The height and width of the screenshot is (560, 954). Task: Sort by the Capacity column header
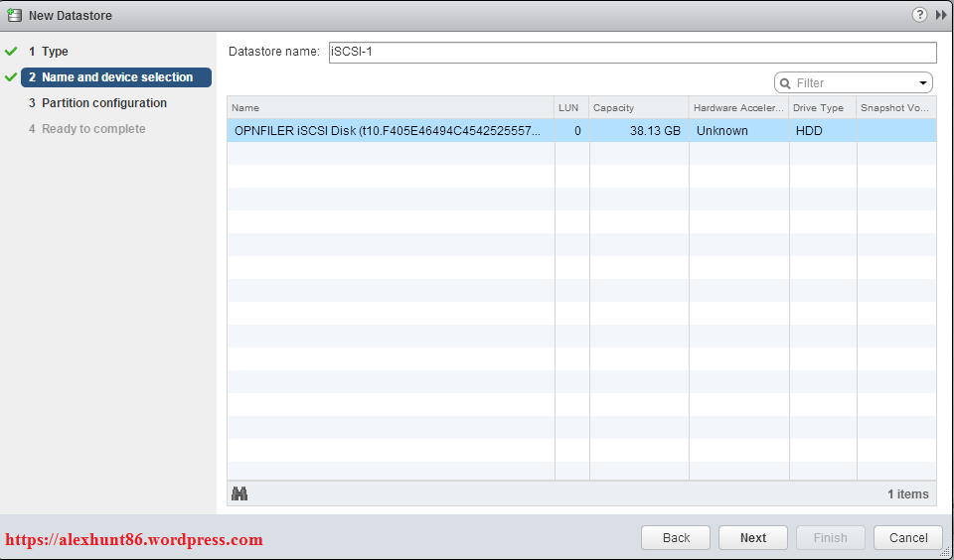tap(639, 107)
